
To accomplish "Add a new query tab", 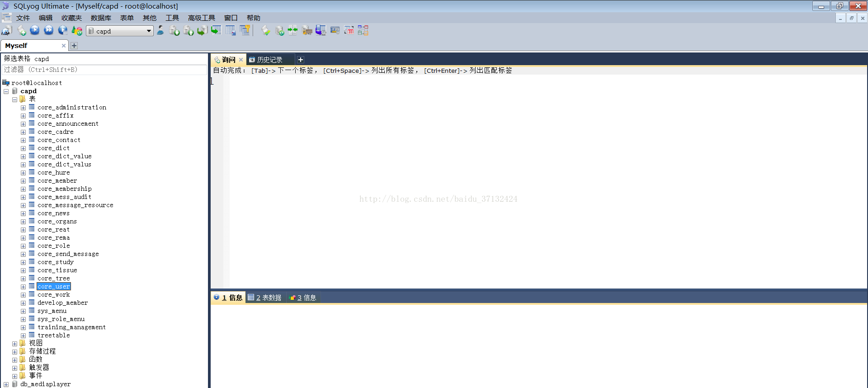I will pos(301,60).
